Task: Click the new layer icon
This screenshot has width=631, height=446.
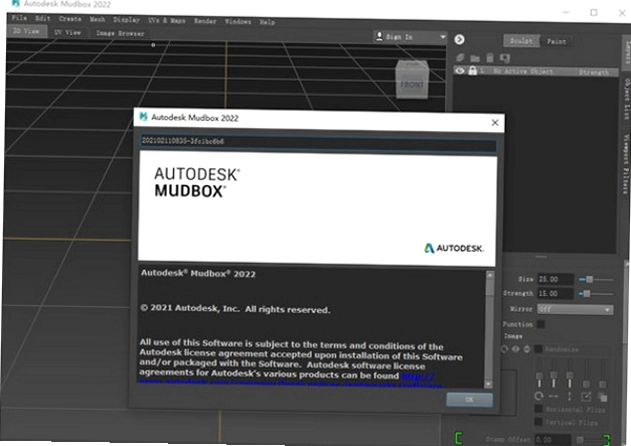Action: click(x=460, y=58)
